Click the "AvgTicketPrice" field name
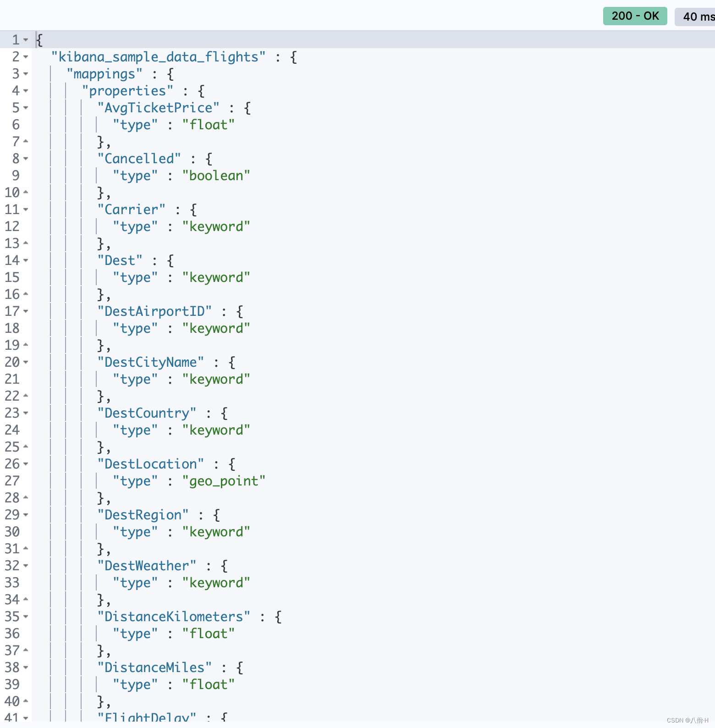This screenshot has width=715, height=728. pyautogui.click(x=158, y=108)
